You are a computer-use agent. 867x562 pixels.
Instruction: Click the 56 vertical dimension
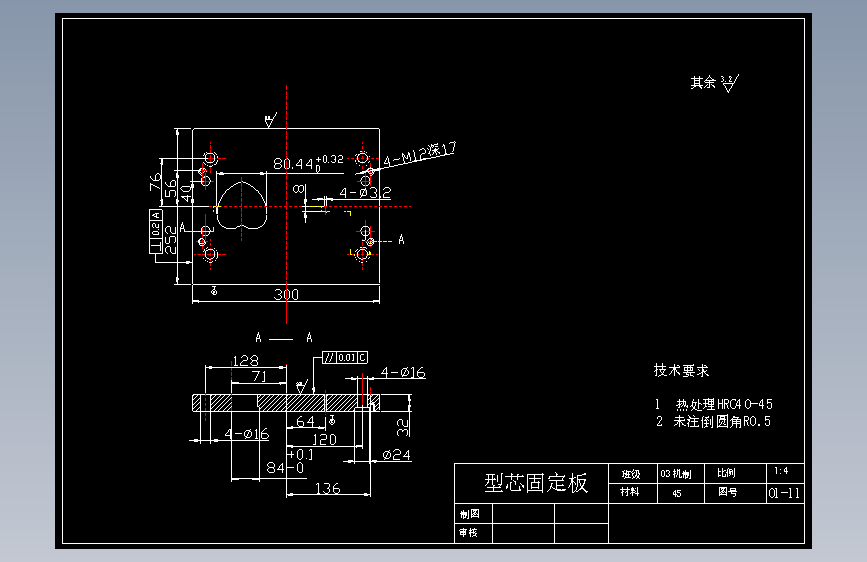pyautogui.click(x=170, y=188)
